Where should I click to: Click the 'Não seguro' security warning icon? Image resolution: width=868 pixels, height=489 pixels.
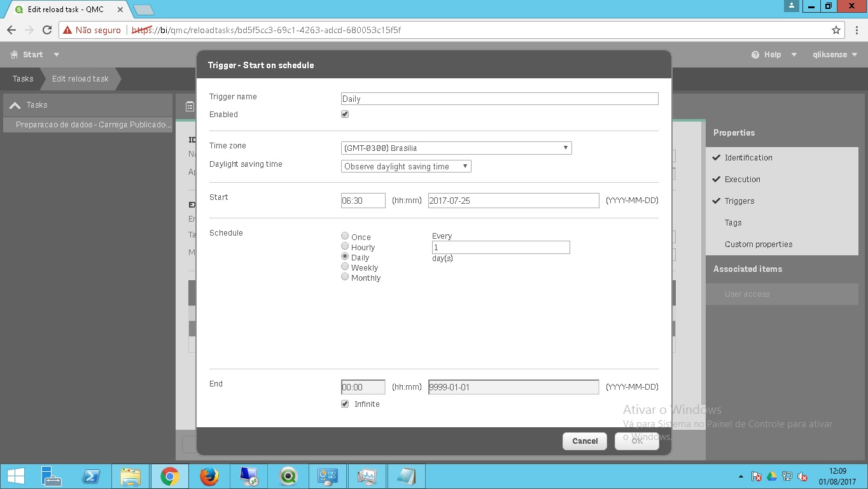[x=67, y=30]
